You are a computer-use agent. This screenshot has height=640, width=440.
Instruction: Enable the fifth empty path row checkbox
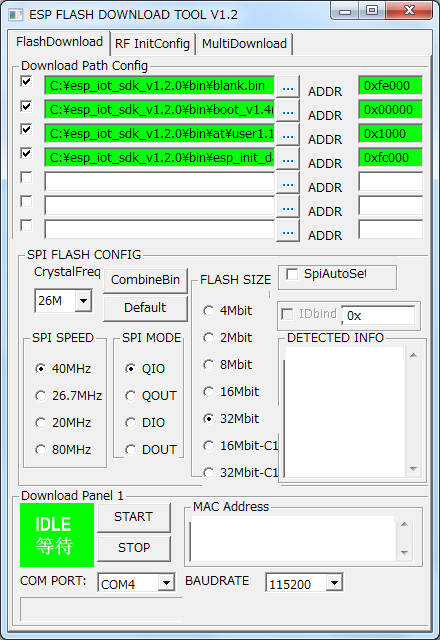coord(26,178)
